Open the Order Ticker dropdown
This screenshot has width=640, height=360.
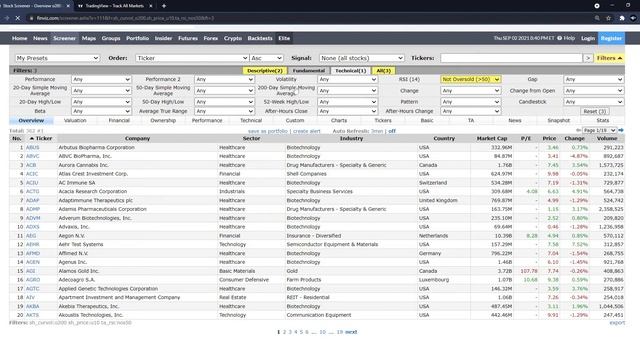point(192,58)
